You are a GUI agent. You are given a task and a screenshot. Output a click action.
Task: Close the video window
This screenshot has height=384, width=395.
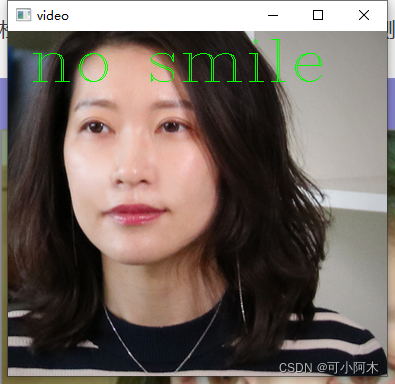click(x=364, y=15)
